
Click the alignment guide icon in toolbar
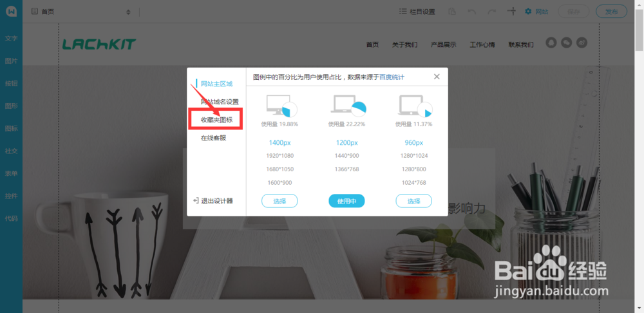[x=511, y=11]
